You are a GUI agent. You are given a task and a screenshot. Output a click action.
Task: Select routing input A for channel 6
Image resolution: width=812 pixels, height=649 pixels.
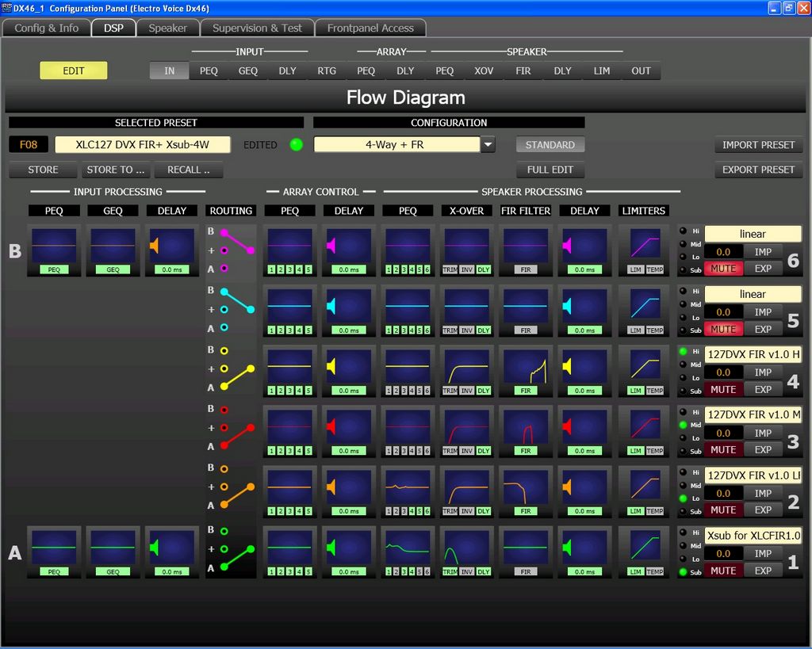(224, 268)
